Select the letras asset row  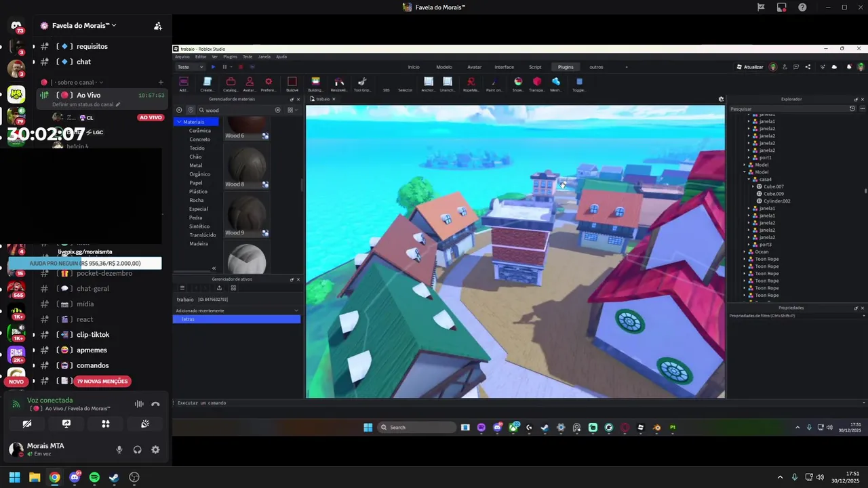(236, 319)
